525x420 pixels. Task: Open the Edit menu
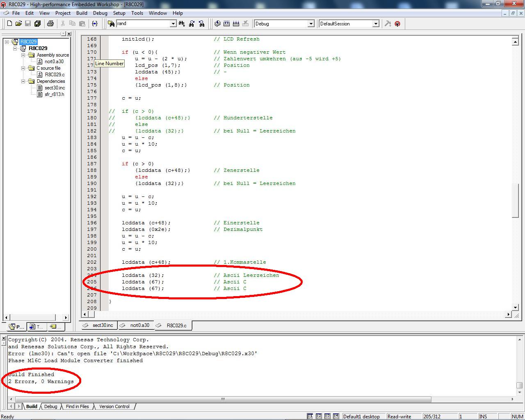coord(30,13)
